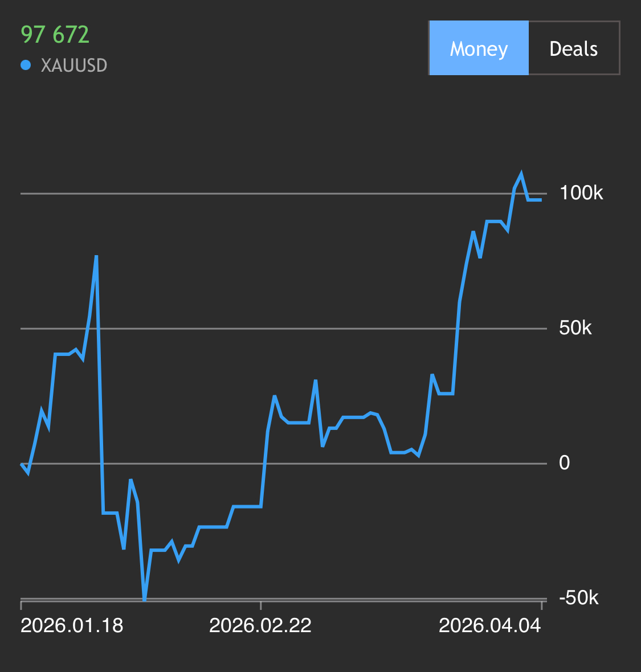This screenshot has height=672, width=641.
Task: Switch to the Deals tab
Action: (x=573, y=48)
